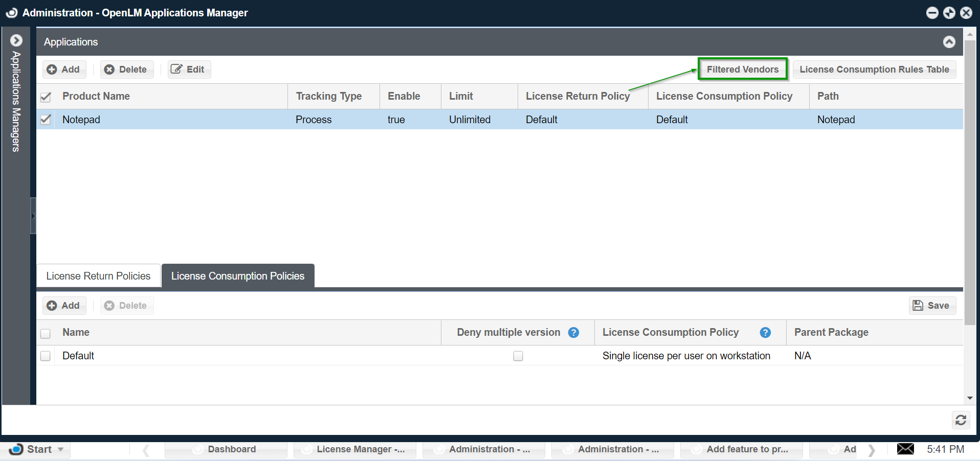Click help icon beside License Consumption Policy column
Image resolution: width=980 pixels, height=461 pixels.
(765, 333)
